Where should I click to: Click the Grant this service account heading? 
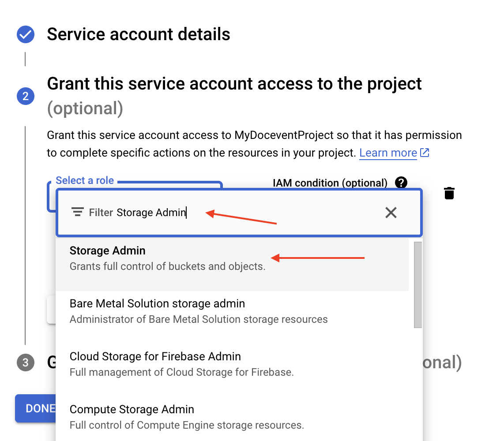(234, 83)
